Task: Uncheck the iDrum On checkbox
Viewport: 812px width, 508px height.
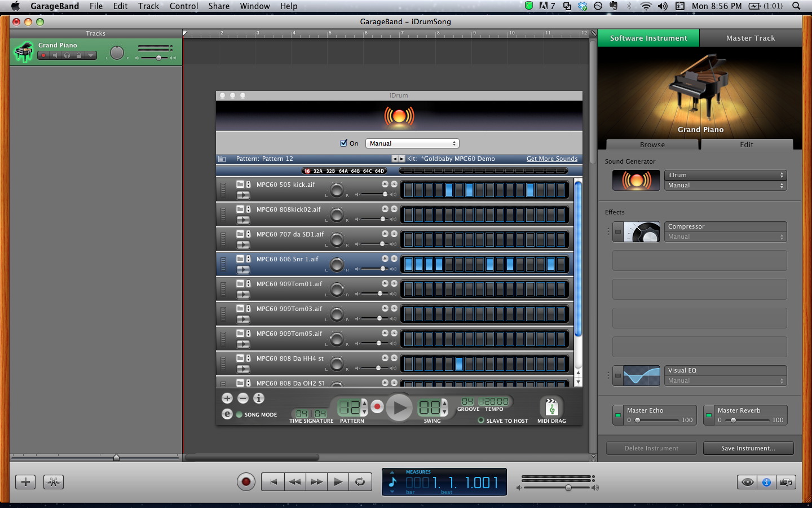Action: (343, 143)
